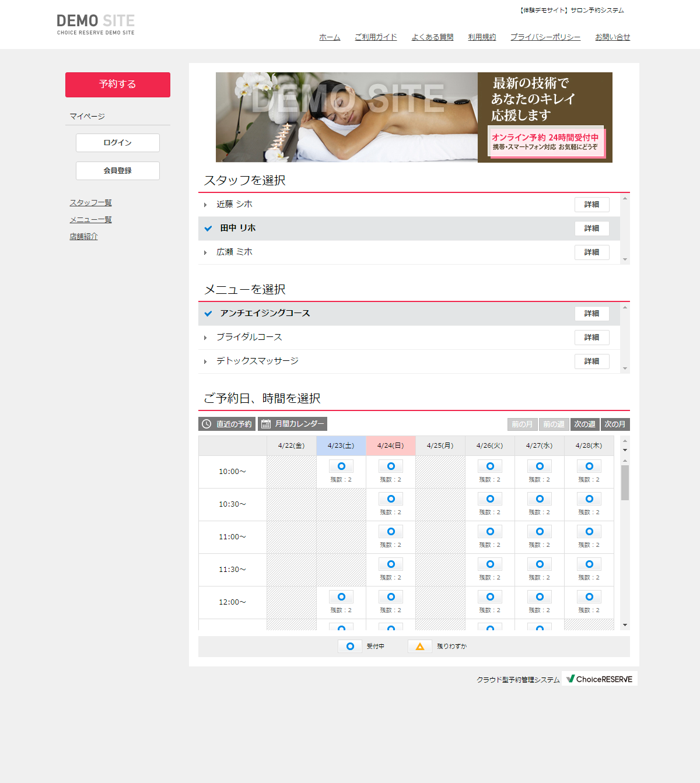Open the ホーム nav link

tap(330, 37)
